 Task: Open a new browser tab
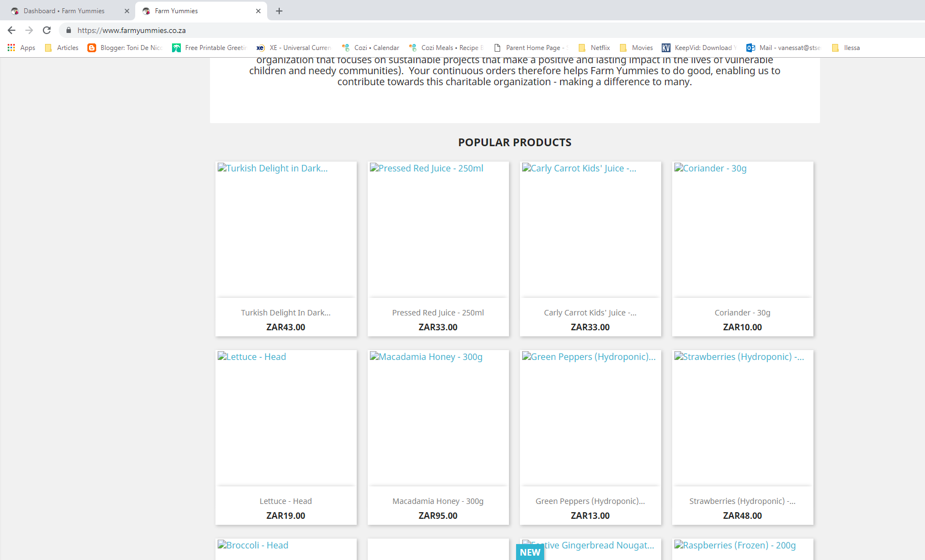click(x=279, y=11)
